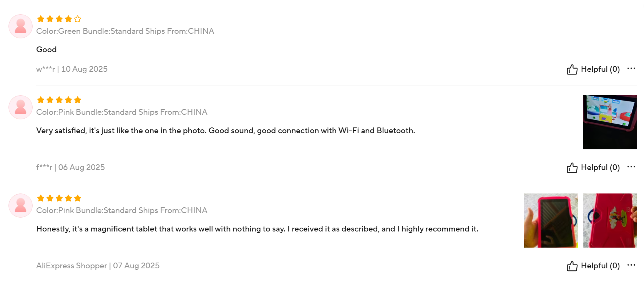
Task: Click the four-star rating on Green review
Action: coord(59,19)
